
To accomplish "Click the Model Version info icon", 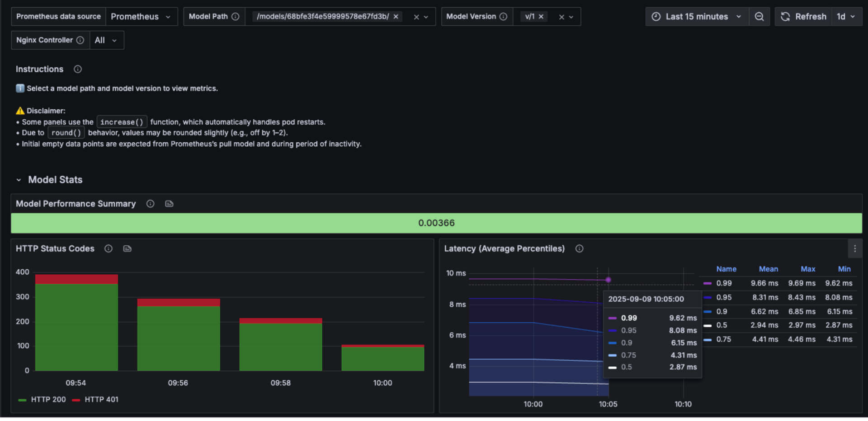I will point(503,17).
